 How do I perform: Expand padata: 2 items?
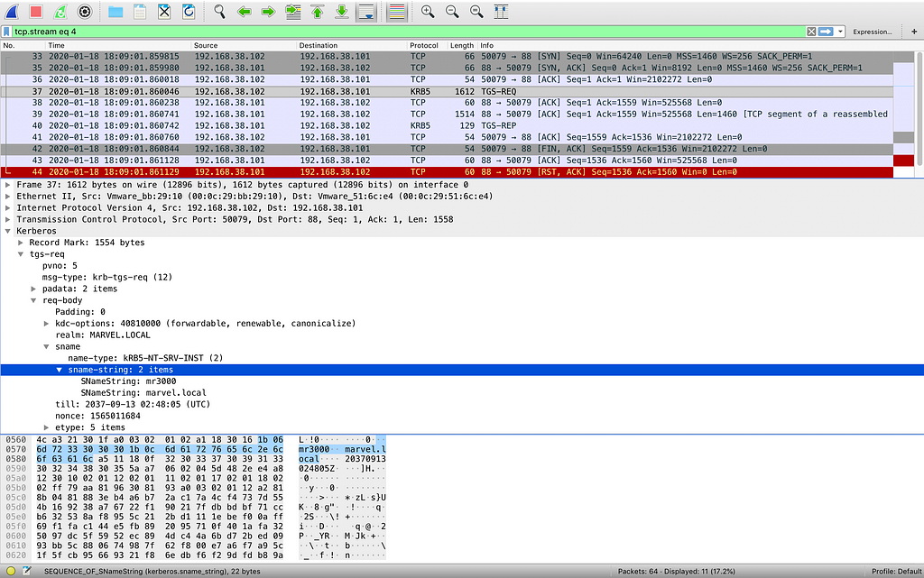[x=33, y=289]
